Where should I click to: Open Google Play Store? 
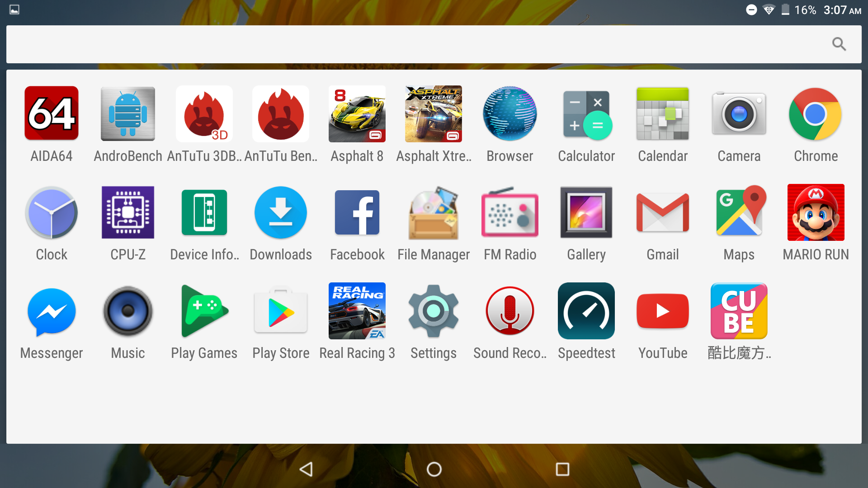tap(281, 311)
